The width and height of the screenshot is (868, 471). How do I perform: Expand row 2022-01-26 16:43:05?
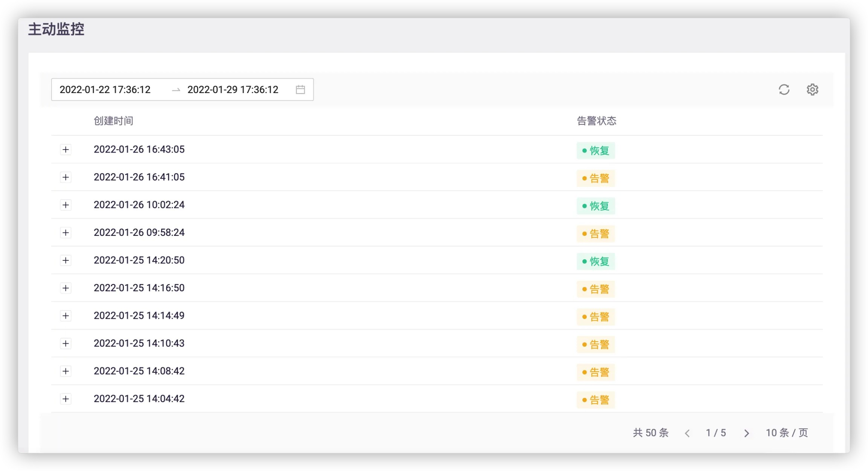coord(66,150)
